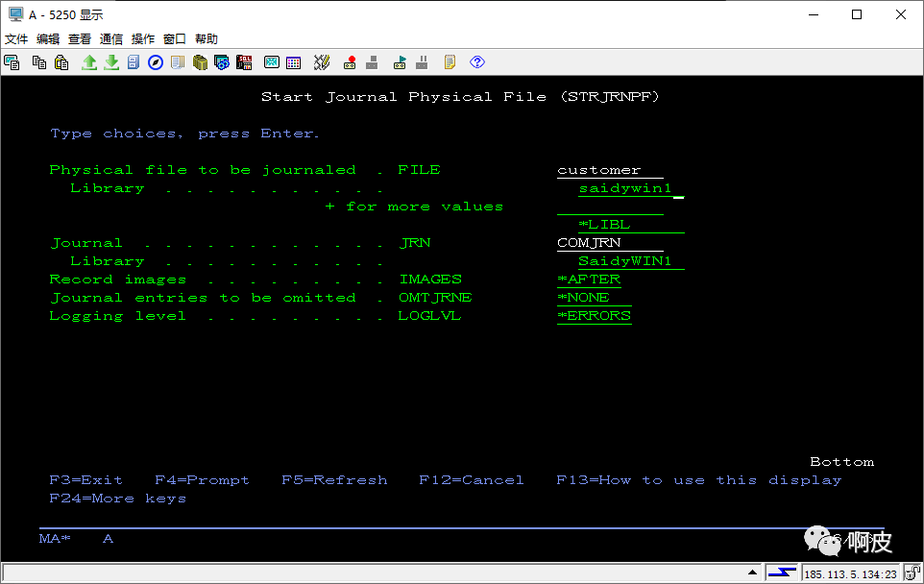Open the 窗口 menu
The image size is (924, 584).
coord(175,38)
